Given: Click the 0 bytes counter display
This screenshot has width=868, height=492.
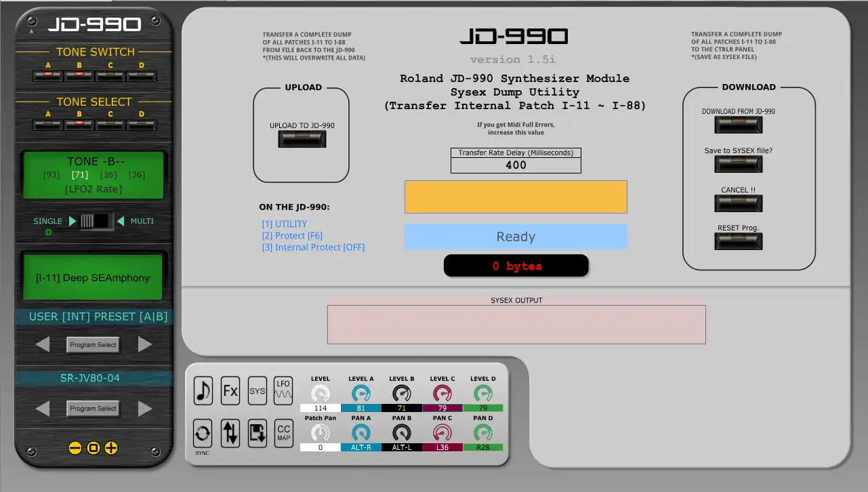Looking at the screenshot, I should pos(516,266).
